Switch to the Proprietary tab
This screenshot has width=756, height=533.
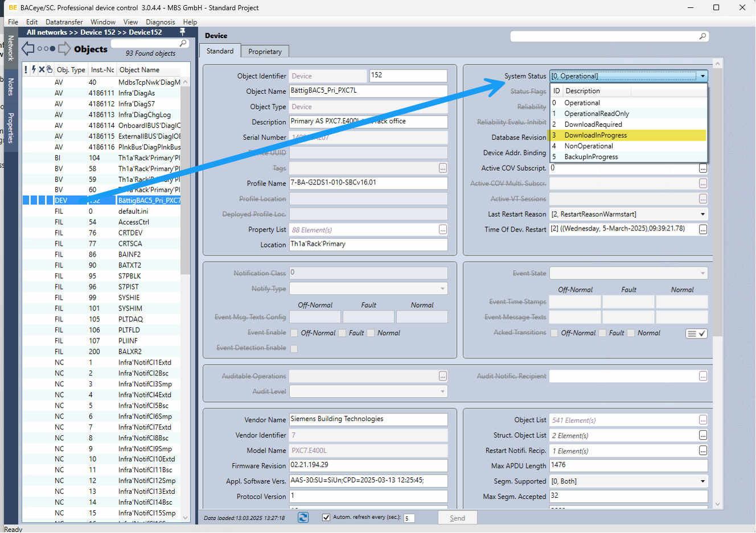(265, 51)
